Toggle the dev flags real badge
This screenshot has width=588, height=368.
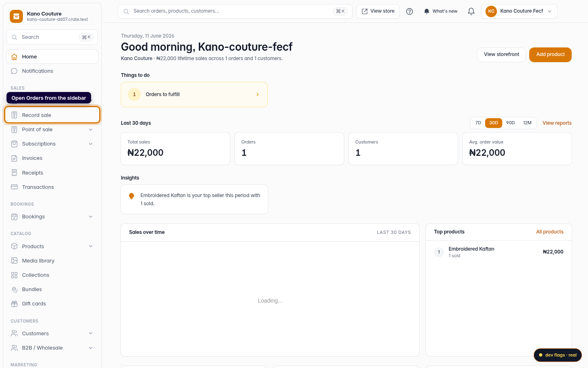pos(558,355)
